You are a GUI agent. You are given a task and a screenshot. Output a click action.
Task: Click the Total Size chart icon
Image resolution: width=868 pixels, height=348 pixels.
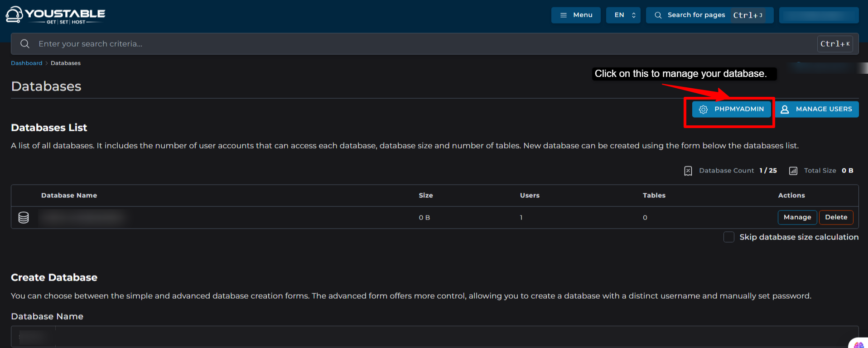pos(793,171)
